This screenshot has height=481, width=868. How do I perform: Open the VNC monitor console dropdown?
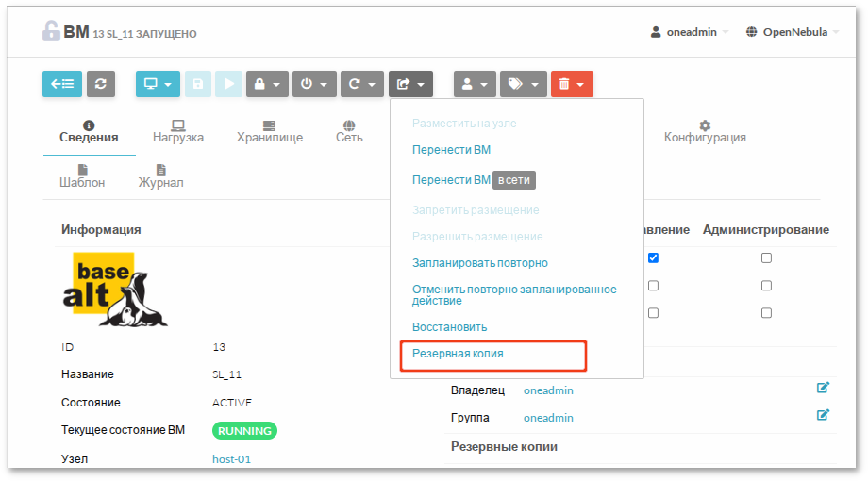click(158, 84)
